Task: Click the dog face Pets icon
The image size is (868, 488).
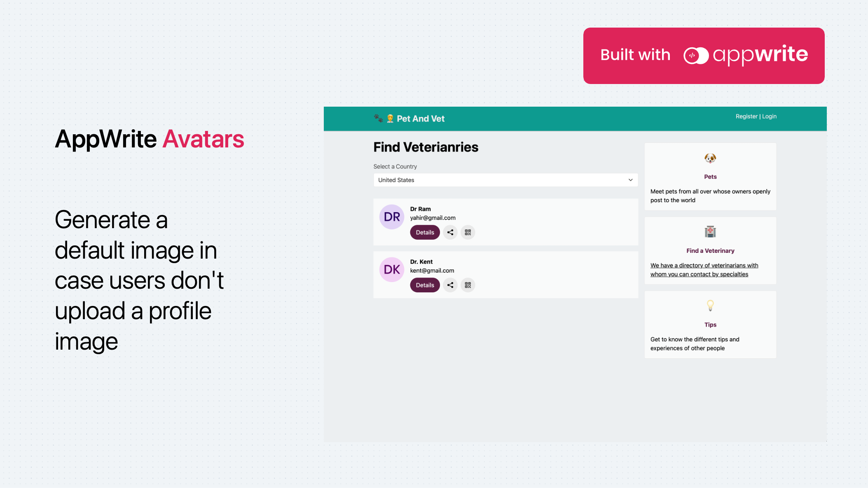Action: click(x=710, y=158)
